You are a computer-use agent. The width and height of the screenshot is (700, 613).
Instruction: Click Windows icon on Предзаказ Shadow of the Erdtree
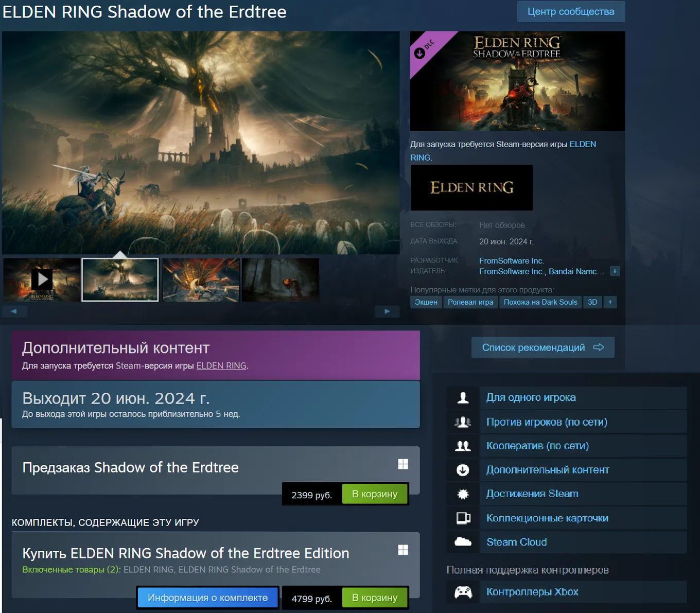click(403, 464)
